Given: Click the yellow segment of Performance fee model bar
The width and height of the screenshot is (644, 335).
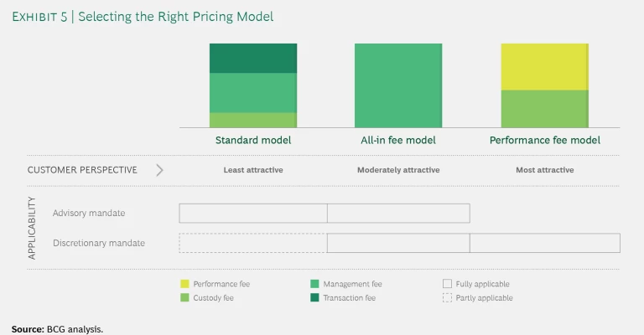Looking at the screenshot, I should coord(544,66).
